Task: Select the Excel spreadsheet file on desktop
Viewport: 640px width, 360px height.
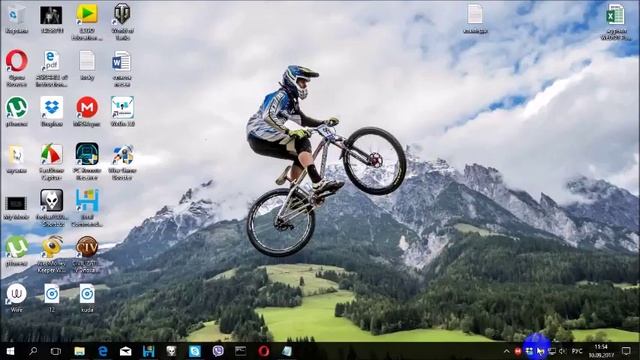Action: (x=615, y=16)
